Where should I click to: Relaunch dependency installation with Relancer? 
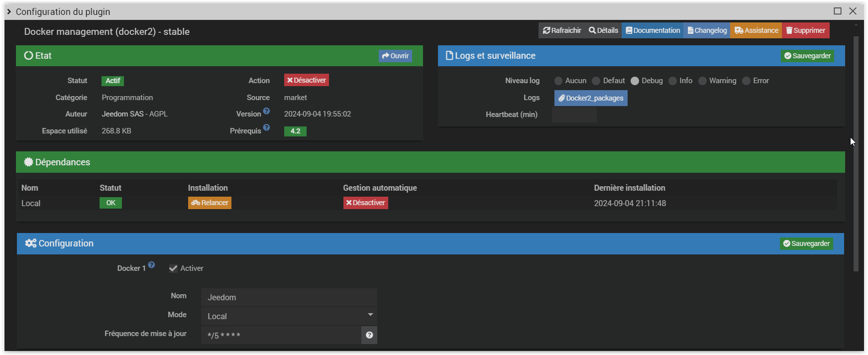point(210,203)
